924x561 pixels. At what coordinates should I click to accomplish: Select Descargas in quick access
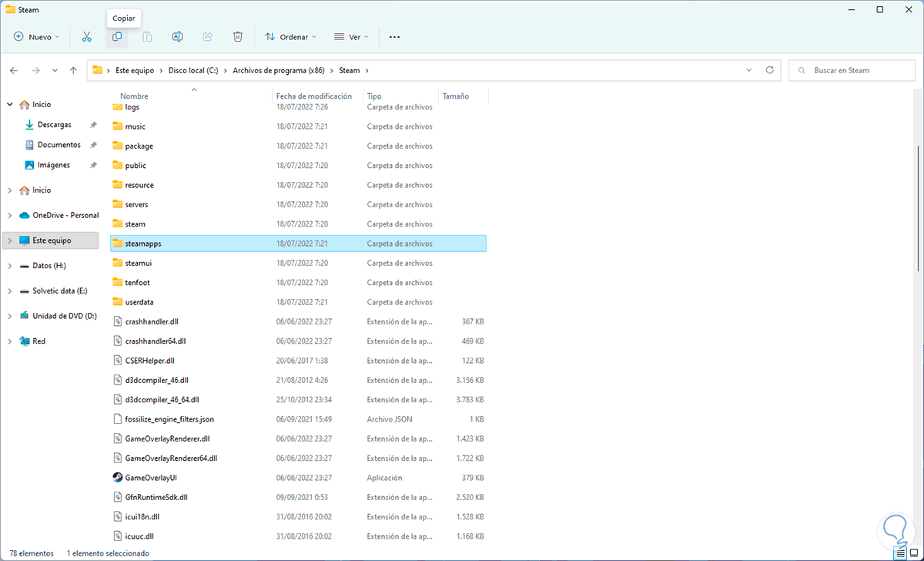54,125
